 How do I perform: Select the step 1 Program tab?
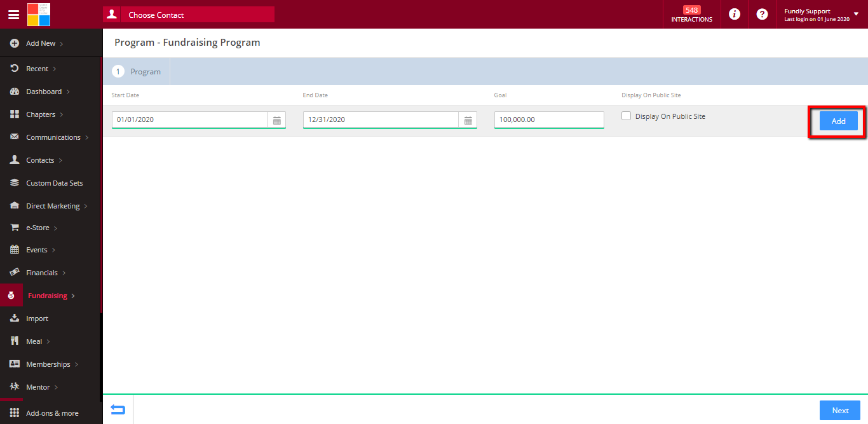click(137, 72)
